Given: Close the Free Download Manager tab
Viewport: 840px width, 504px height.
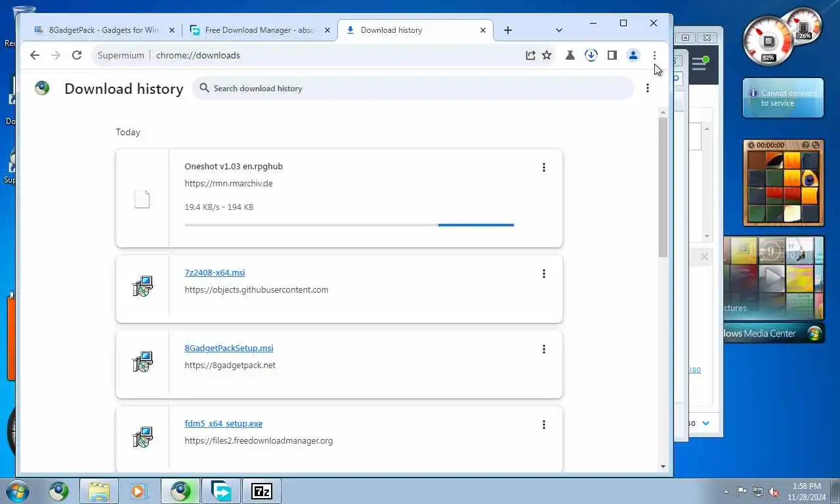Looking at the screenshot, I should coord(327,30).
